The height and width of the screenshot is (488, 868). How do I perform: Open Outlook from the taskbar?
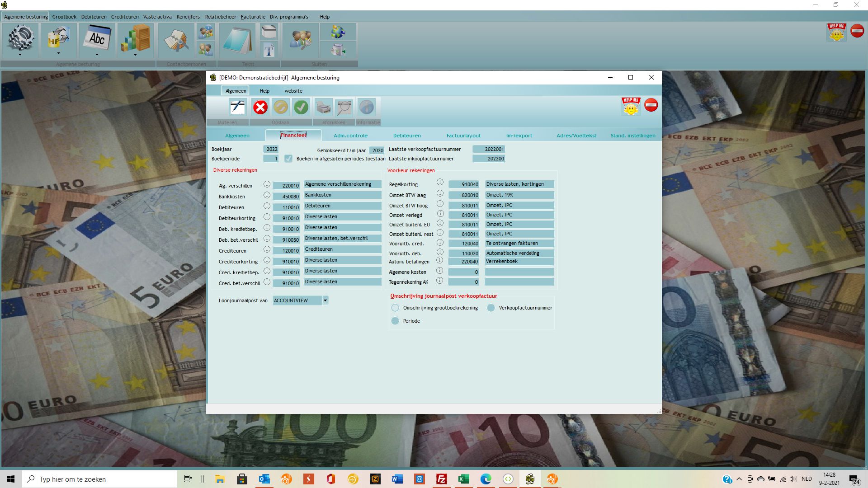(x=264, y=479)
